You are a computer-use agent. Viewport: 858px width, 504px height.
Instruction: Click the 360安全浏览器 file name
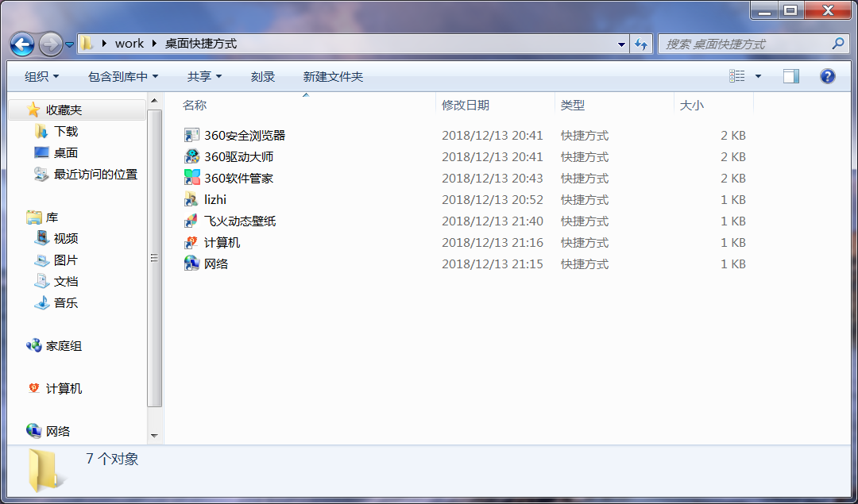[245, 135]
